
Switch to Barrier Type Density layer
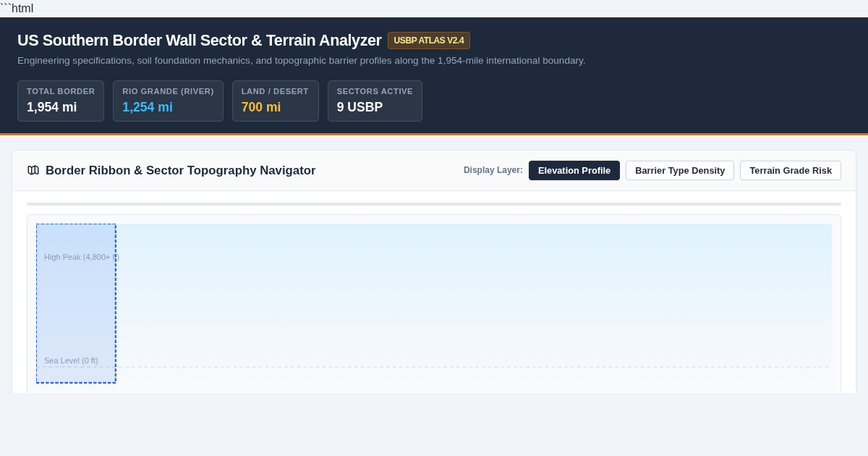(x=680, y=171)
